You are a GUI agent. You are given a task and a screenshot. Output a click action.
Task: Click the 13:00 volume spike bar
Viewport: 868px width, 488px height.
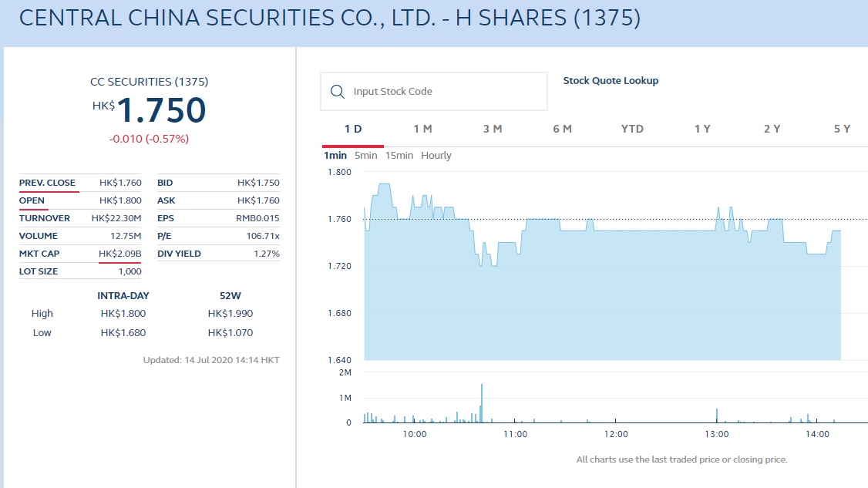point(717,416)
